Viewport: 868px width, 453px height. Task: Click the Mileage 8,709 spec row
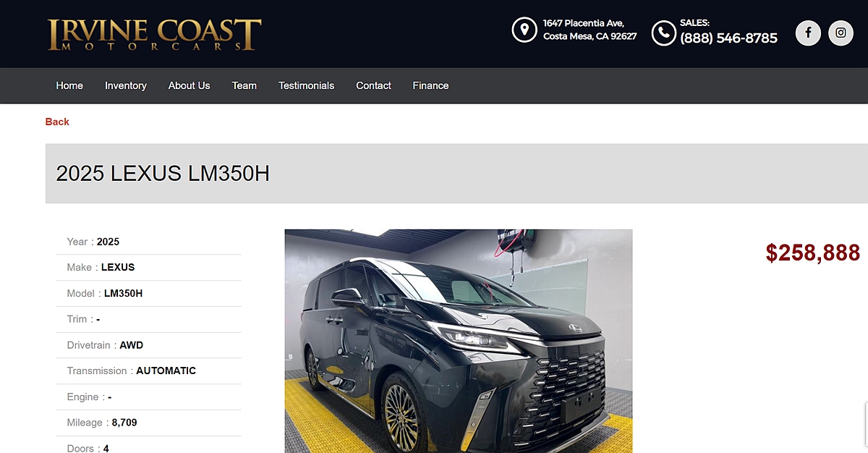click(148, 423)
